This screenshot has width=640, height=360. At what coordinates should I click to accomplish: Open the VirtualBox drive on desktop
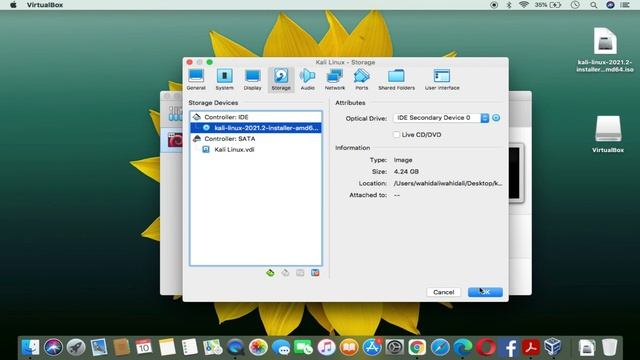(x=608, y=134)
